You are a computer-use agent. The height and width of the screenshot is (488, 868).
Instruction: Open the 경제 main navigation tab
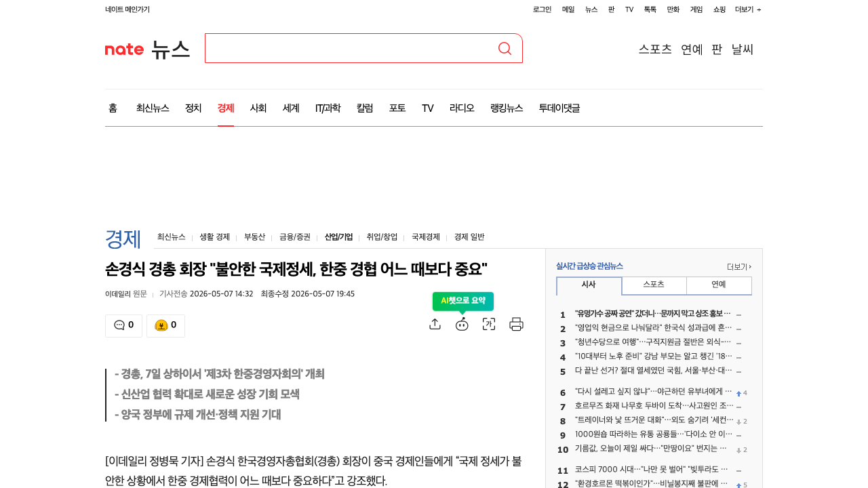(x=226, y=108)
